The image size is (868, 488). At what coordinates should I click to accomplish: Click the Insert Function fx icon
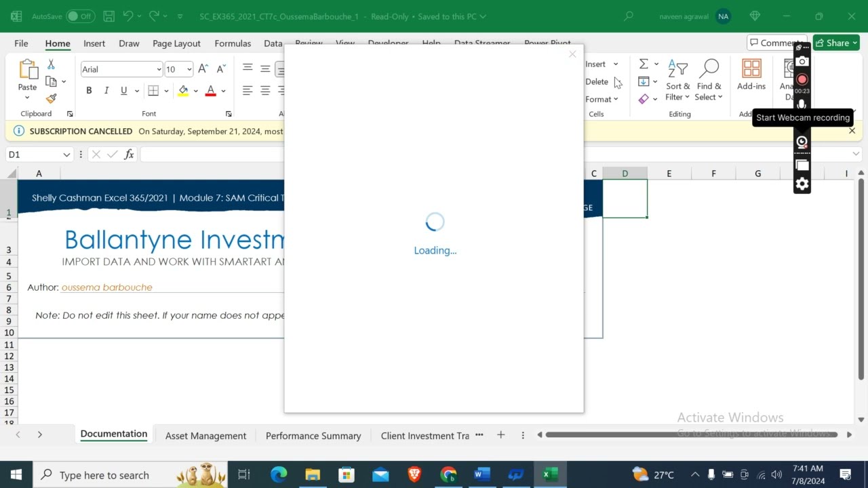(x=129, y=155)
